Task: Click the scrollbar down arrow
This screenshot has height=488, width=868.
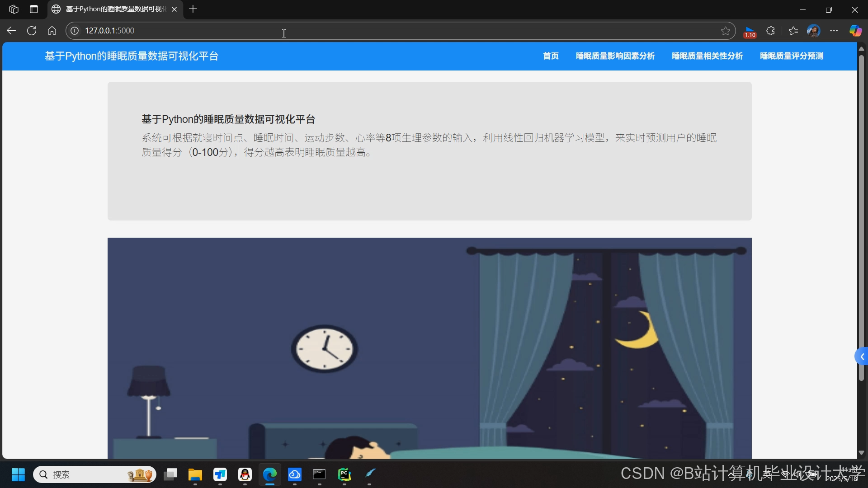Action: [x=861, y=453]
